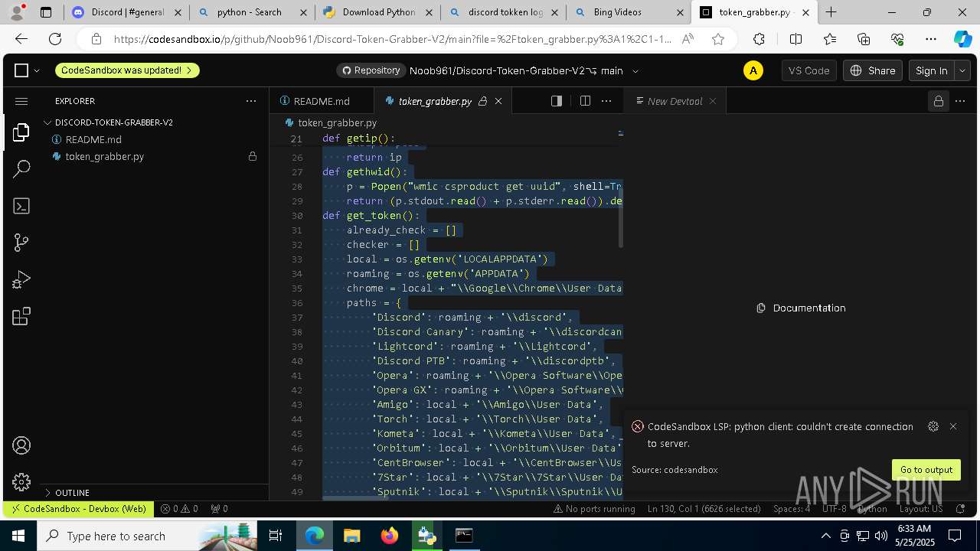Open editor more actions ellipsis
980x551 pixels.
(x=606, y=101)
